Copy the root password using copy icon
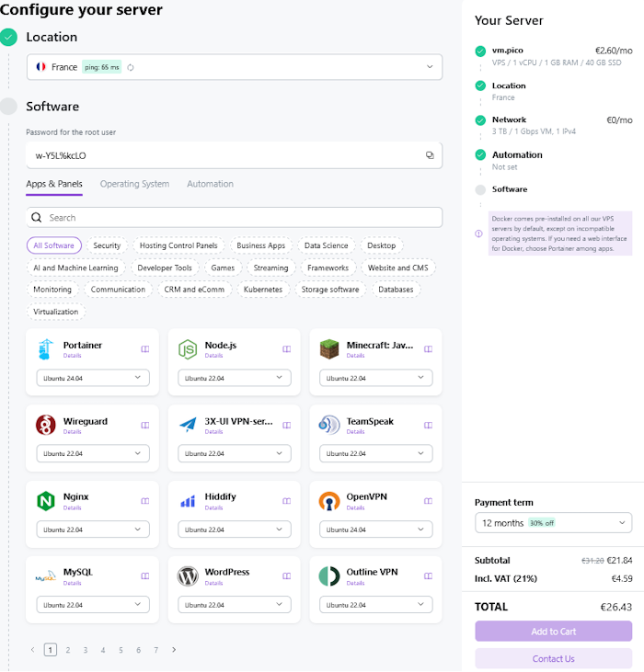The width and height of the screenshot is (644, 672). (429, 155)
